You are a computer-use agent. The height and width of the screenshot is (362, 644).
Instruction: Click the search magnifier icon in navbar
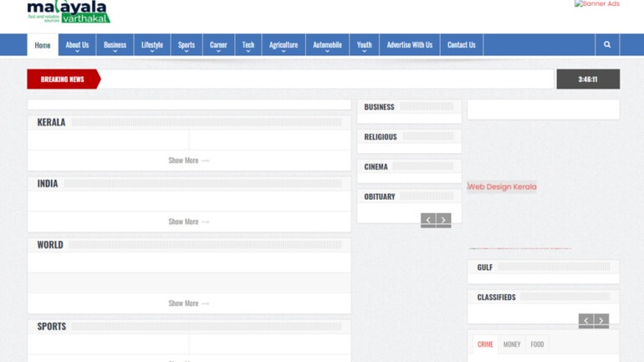coord(607,45)
